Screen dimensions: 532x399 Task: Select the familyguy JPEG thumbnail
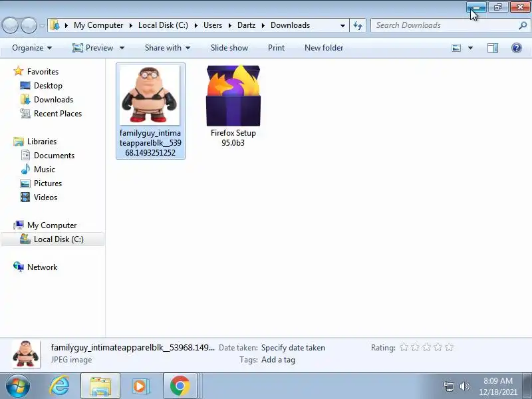pos(150,95)
